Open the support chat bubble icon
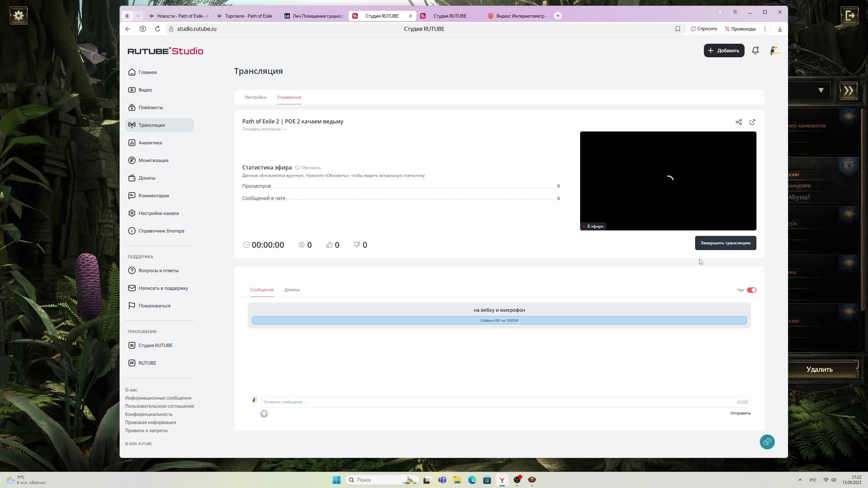The image size is (868, 488). (x=767, y=442)
